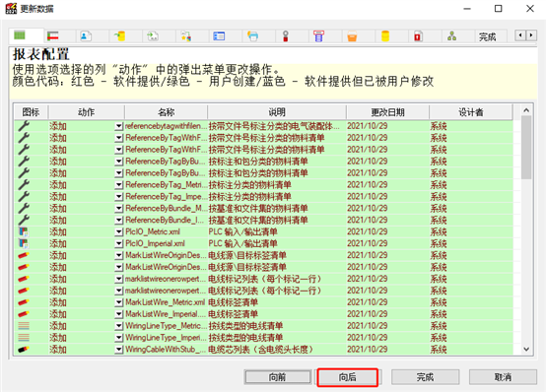Sort by the 名称 column header
The width and height of the screenshot is (546, 392).
coord(166,112)
